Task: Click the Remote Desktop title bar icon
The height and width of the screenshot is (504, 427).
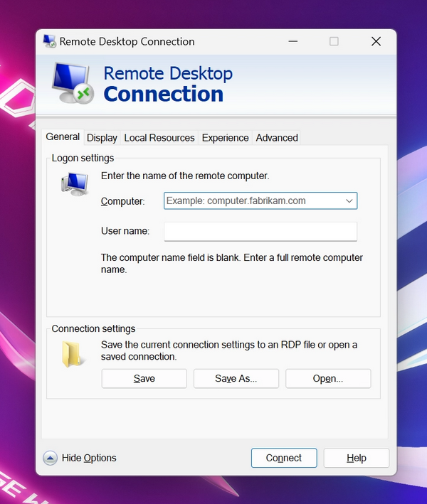Action: point(50,41)
